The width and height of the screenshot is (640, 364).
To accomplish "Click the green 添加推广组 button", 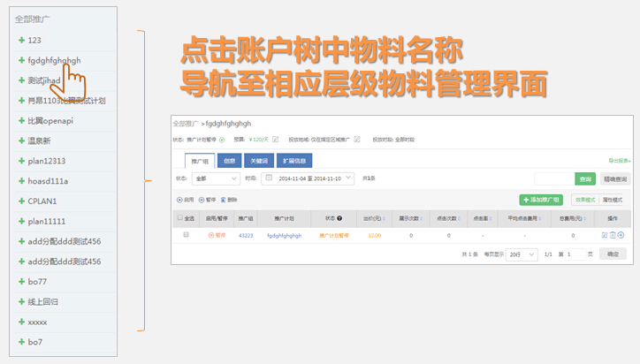I will click(x=541, y=200).
